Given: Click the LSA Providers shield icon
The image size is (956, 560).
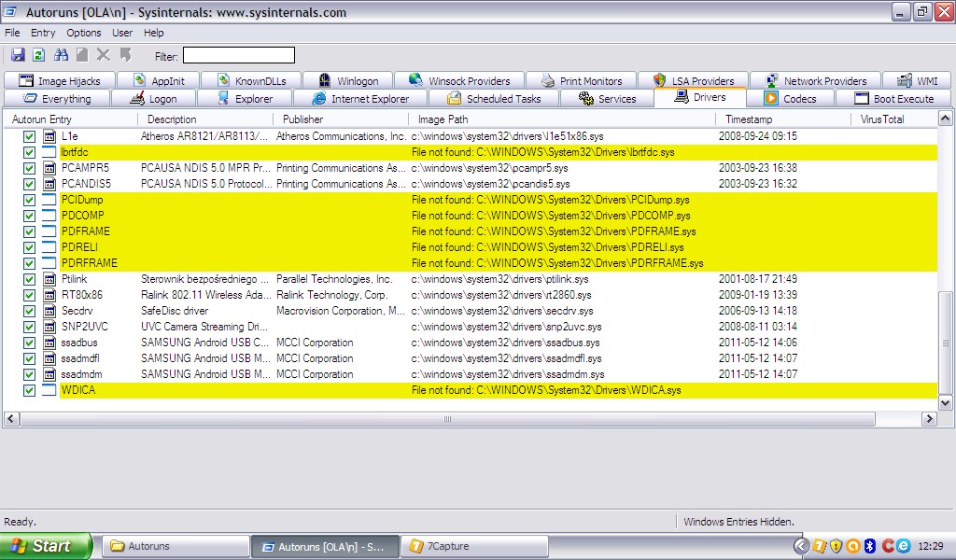Looking at the screenshot, I should pyautogui.click(x=659, y=80).
